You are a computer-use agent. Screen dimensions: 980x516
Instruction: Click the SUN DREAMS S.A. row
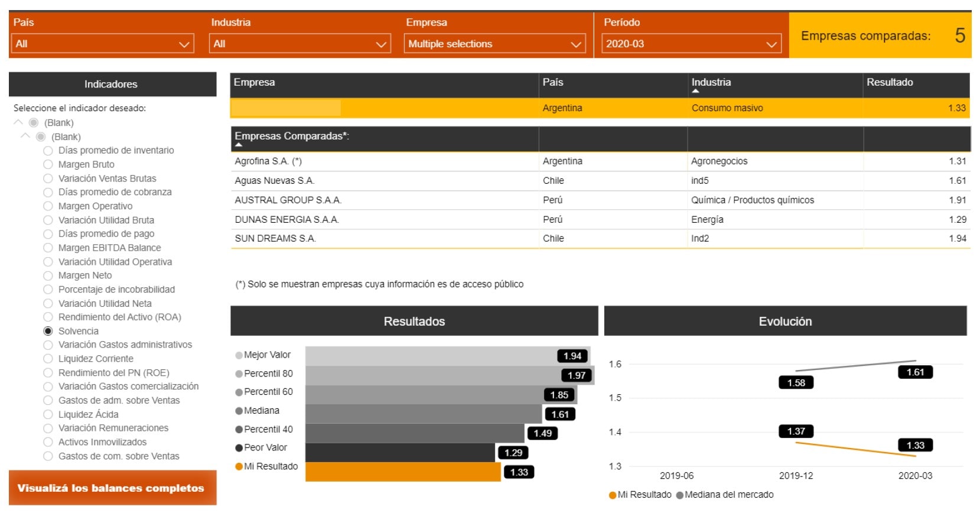(x=600, y=238)
